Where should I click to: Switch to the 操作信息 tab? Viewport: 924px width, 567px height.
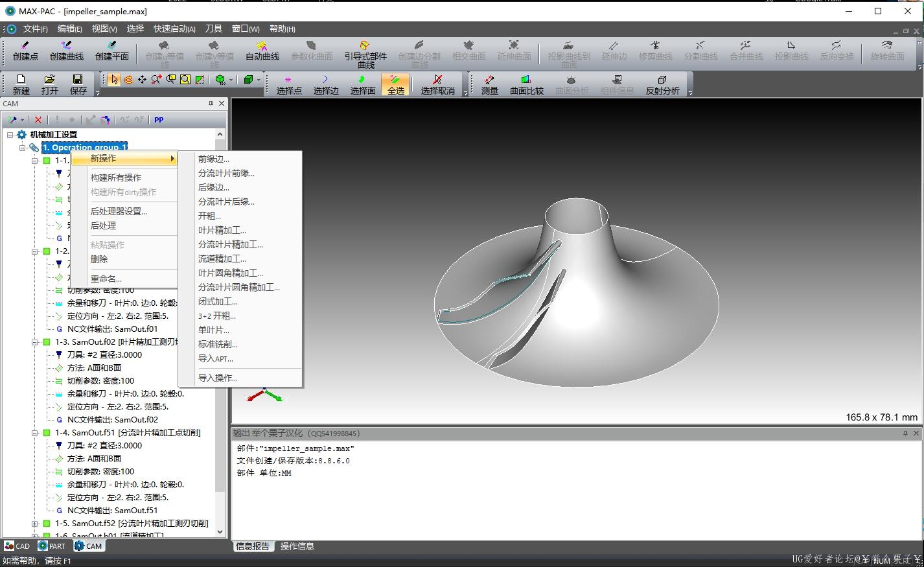(x=297, y=546)
